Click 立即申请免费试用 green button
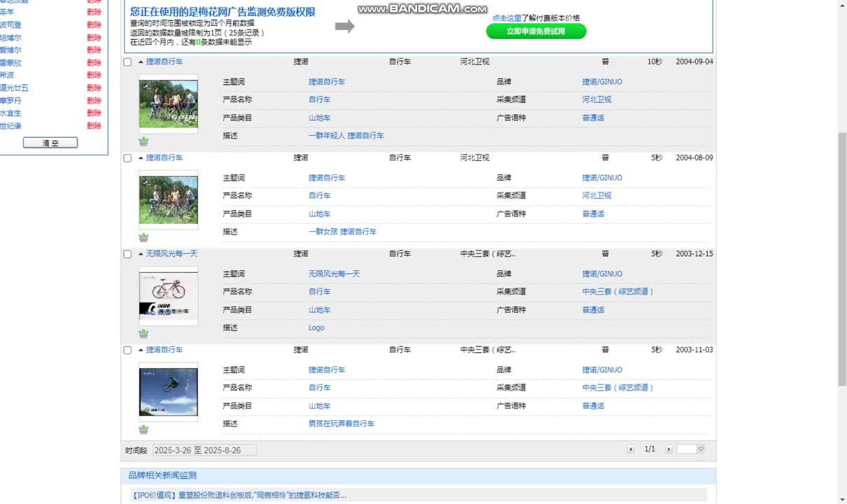Image resolution: width=847 pixels, height=504 pixels. (x=536, y=31)
